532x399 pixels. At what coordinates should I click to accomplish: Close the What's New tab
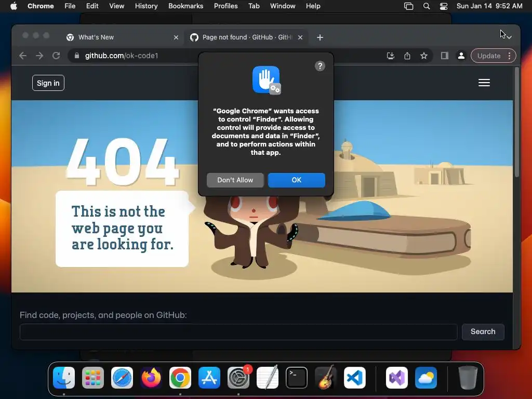click(176, 37)
